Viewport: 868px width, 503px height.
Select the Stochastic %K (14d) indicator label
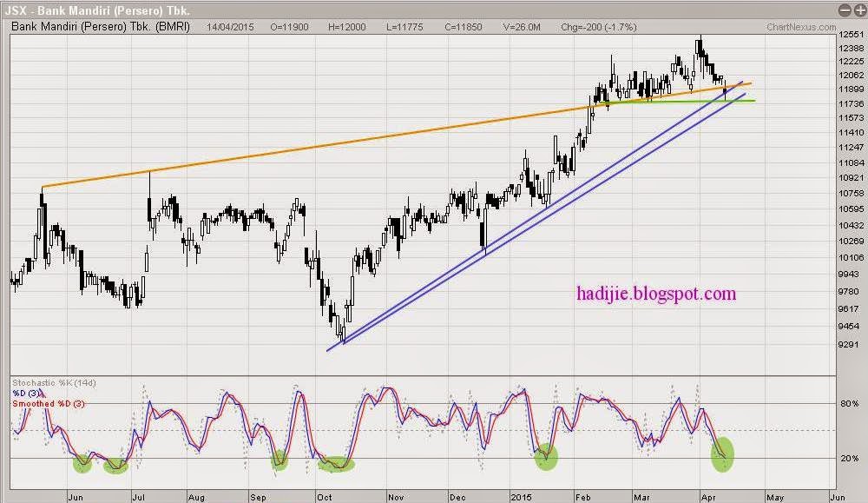tap(53, 382)
